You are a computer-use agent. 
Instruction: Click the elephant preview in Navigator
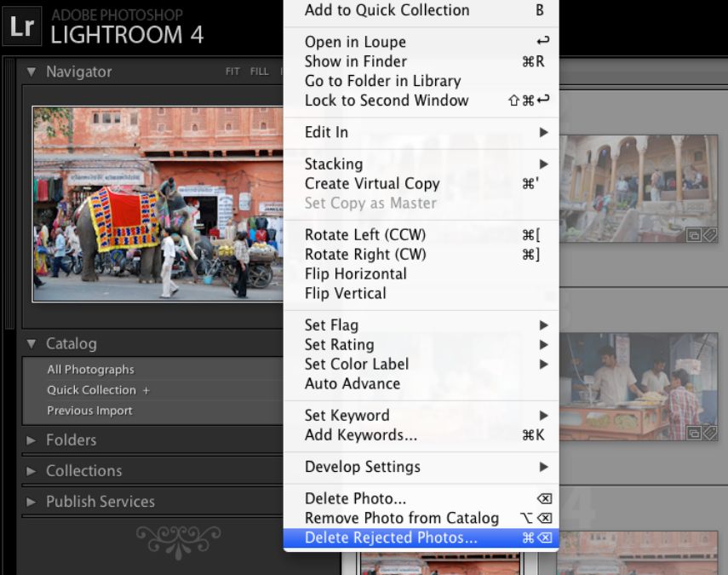tap(158, 204)
